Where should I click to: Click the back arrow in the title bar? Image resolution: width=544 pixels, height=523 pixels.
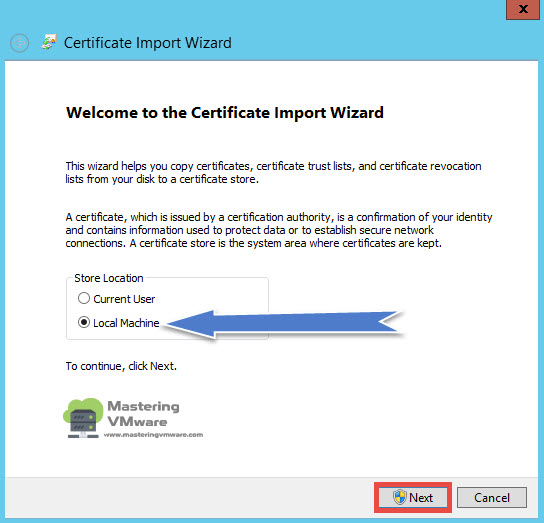click(x=19, y=43)
